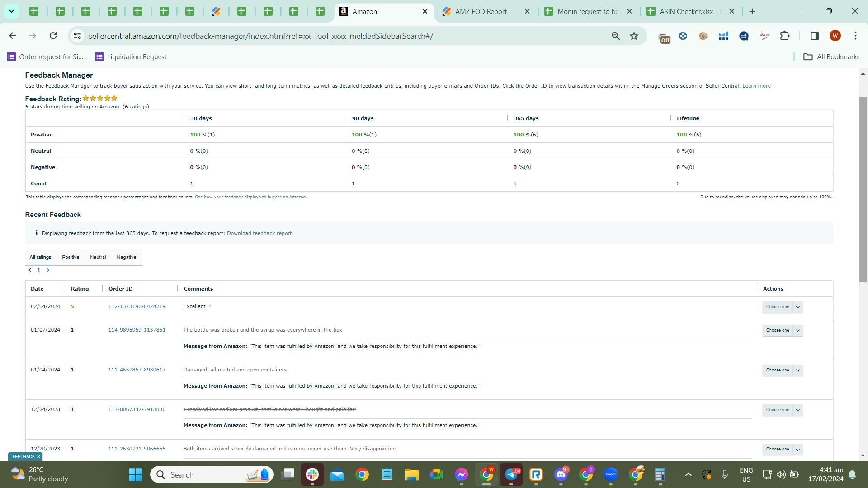Viewport: 868px width, 488px height.
Task: Switch to AMZ EOD Report tab
Action: [481, 11]
